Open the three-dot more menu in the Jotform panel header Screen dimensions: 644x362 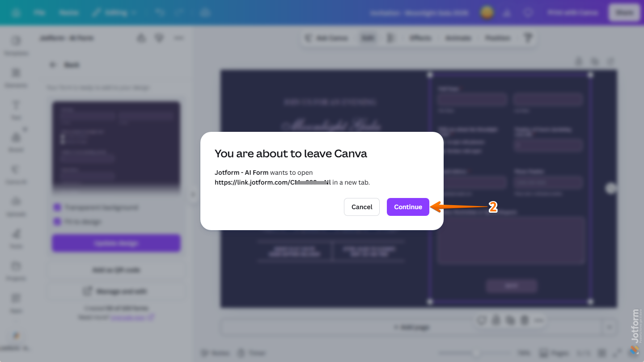179,38
